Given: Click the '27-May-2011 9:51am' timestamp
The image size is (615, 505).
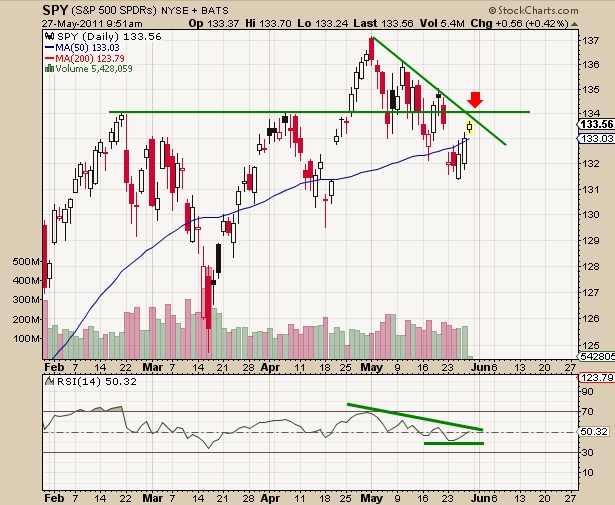Looking at the screenshot, I should [x=92, y=24].
